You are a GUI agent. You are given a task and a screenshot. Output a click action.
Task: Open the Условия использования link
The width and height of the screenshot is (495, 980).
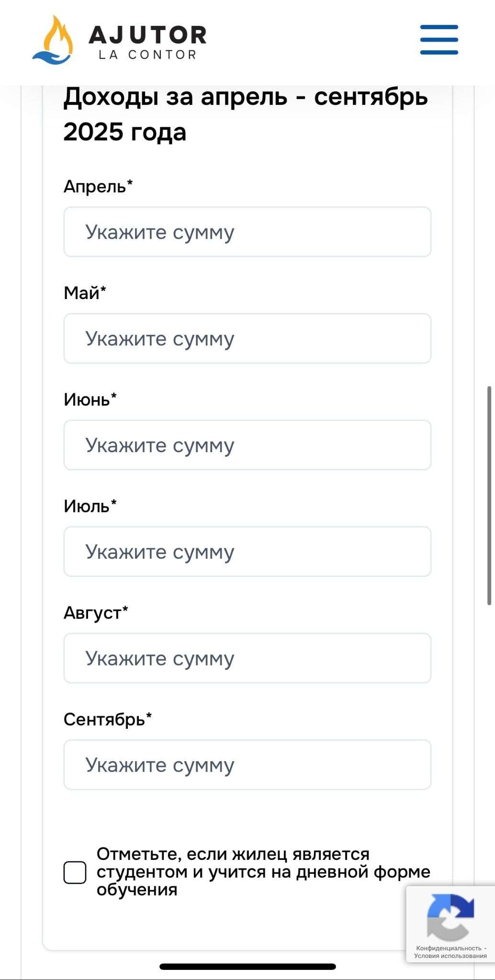[450, 956]
